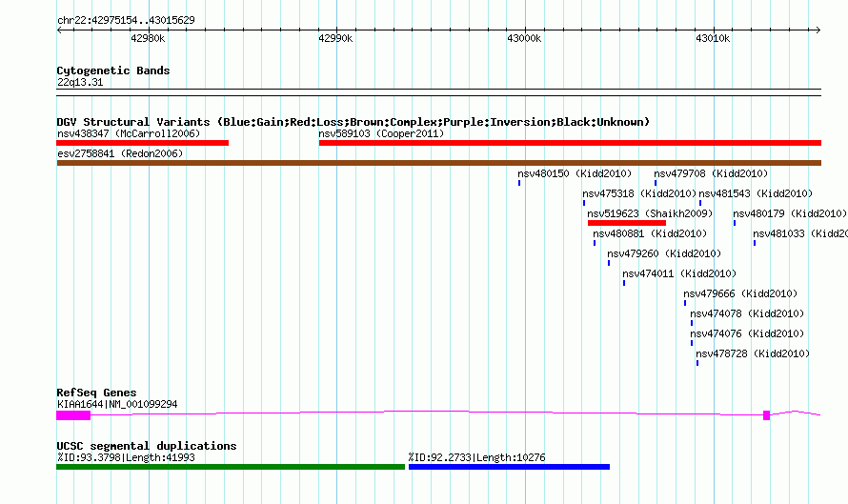Click the nsv478728 (Kidd2010) label
848x504 pixels.
click(x=753, y=353)
